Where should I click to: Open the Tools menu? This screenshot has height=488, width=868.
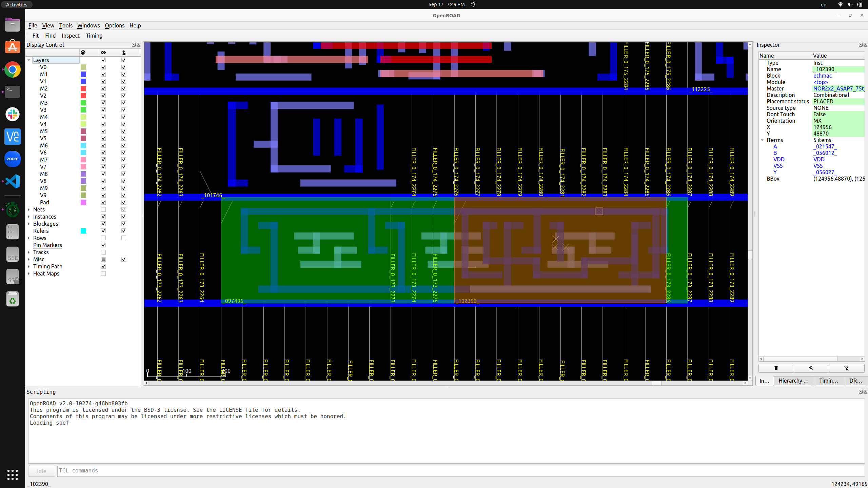(65, 25)
